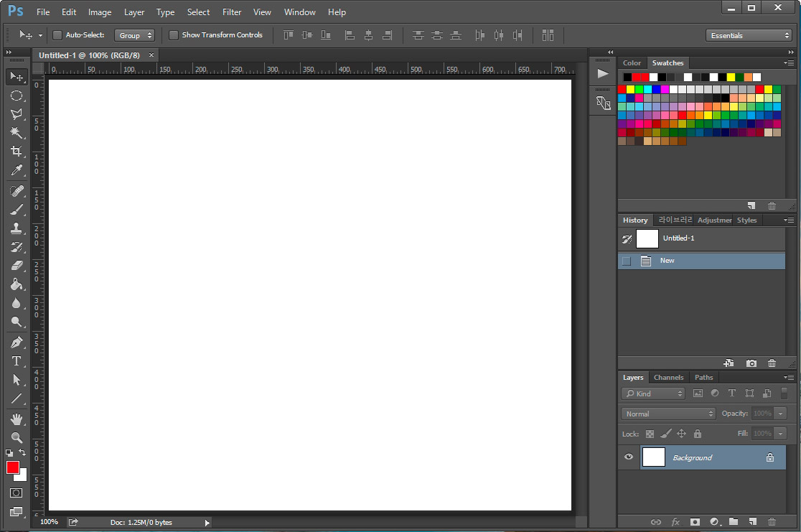Enable the Auto-Select checkbox

pos(57,35)
